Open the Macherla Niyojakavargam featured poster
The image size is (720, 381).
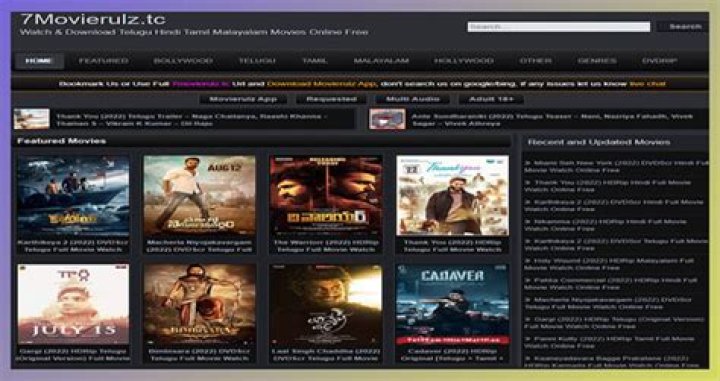[x=199, y=196]
